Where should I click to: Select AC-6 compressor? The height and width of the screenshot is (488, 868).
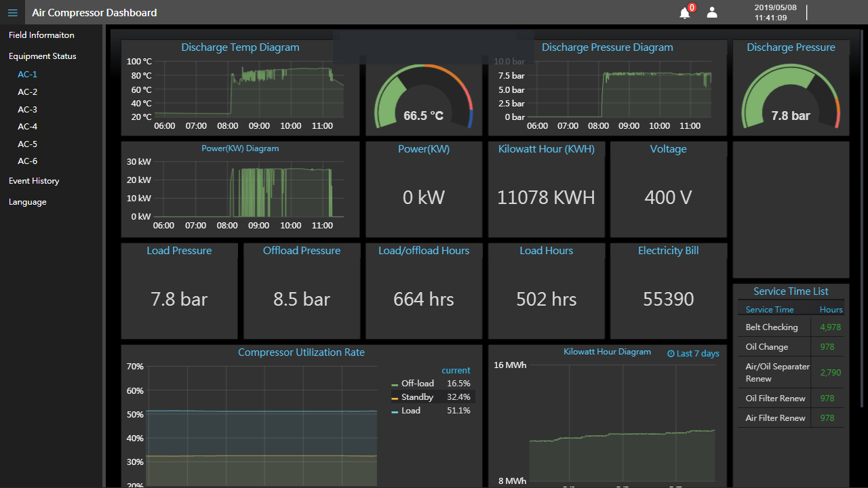coord(27,161)
